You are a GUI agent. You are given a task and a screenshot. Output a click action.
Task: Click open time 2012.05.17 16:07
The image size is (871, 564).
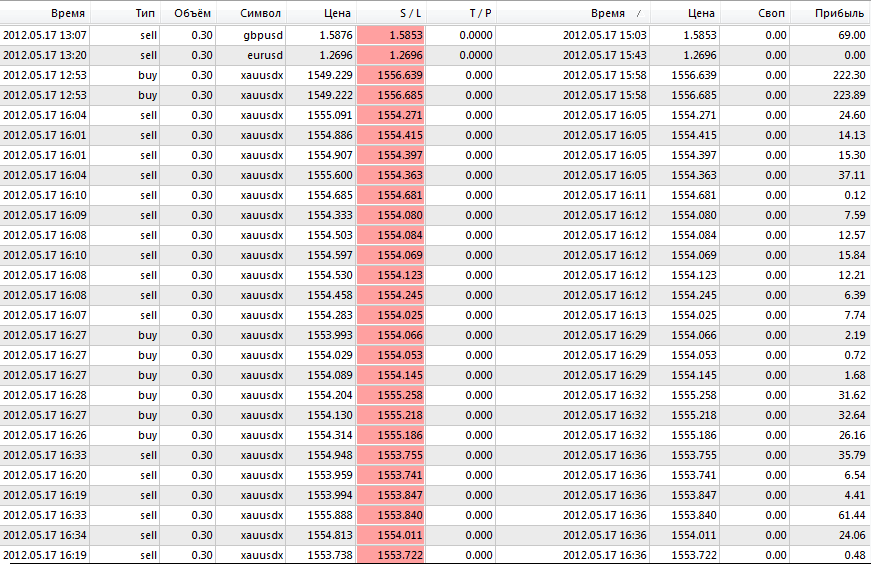point(44,316)
